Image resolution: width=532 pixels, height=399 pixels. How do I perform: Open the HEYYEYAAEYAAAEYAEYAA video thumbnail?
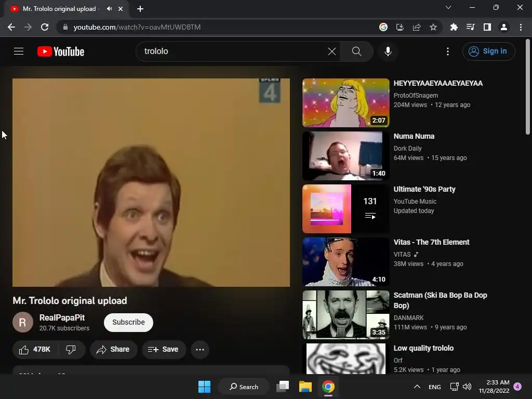click(345, 103)
